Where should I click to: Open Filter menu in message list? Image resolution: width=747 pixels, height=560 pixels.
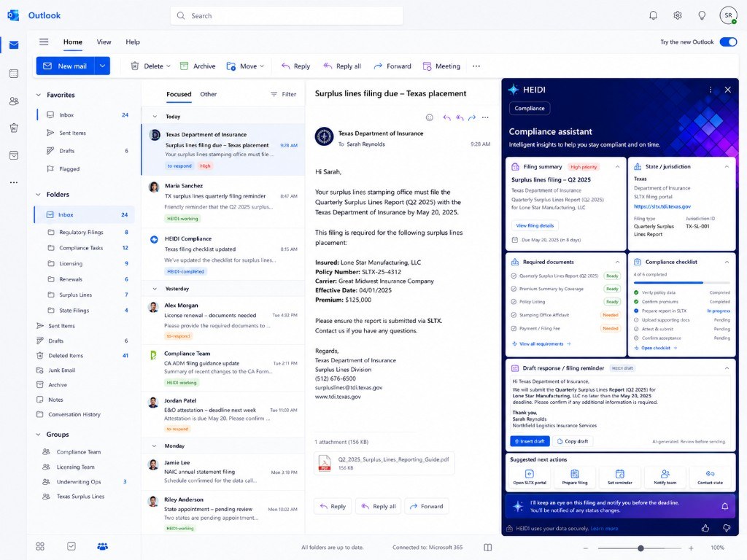(284, 94)
